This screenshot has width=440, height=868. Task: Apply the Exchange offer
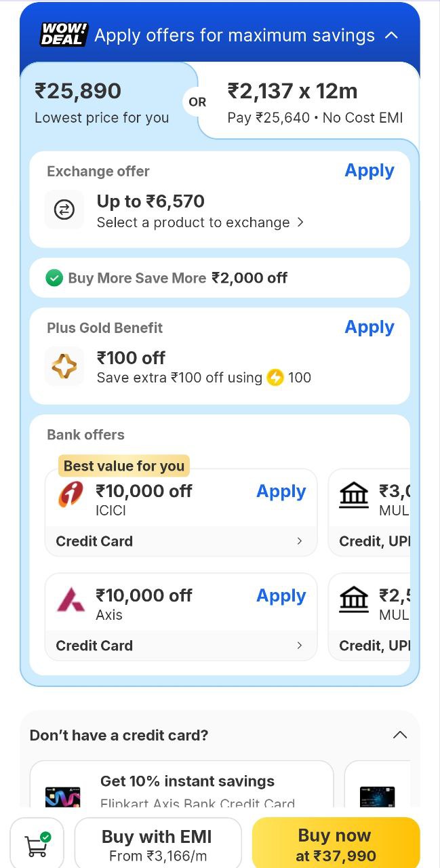pyautogui.click(x=369, y=171)
